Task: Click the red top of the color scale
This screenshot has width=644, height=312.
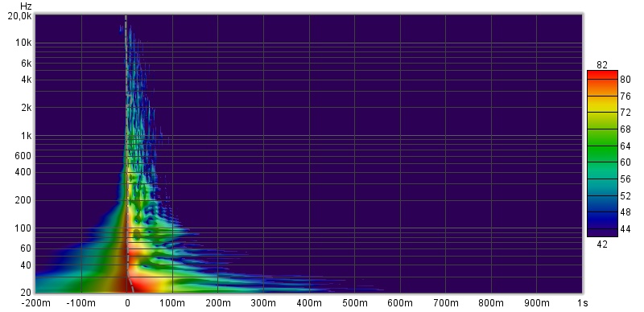Action: coord(602,75)
